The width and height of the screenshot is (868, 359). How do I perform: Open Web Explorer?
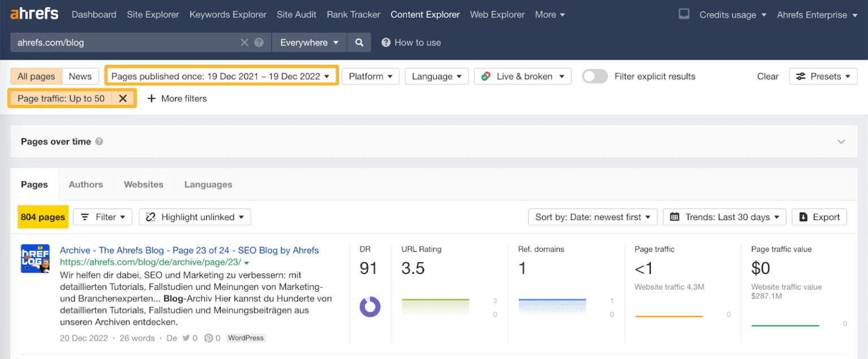[x=497, y=15]
